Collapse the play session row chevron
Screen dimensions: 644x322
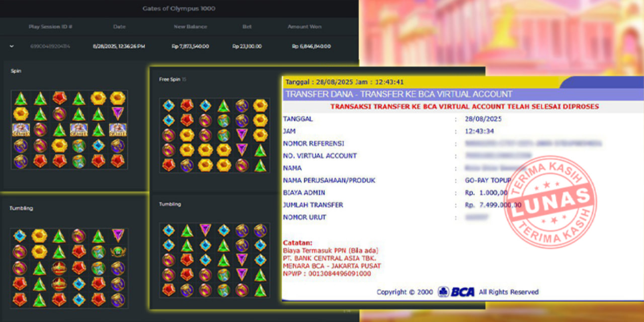tap(12, 46)
